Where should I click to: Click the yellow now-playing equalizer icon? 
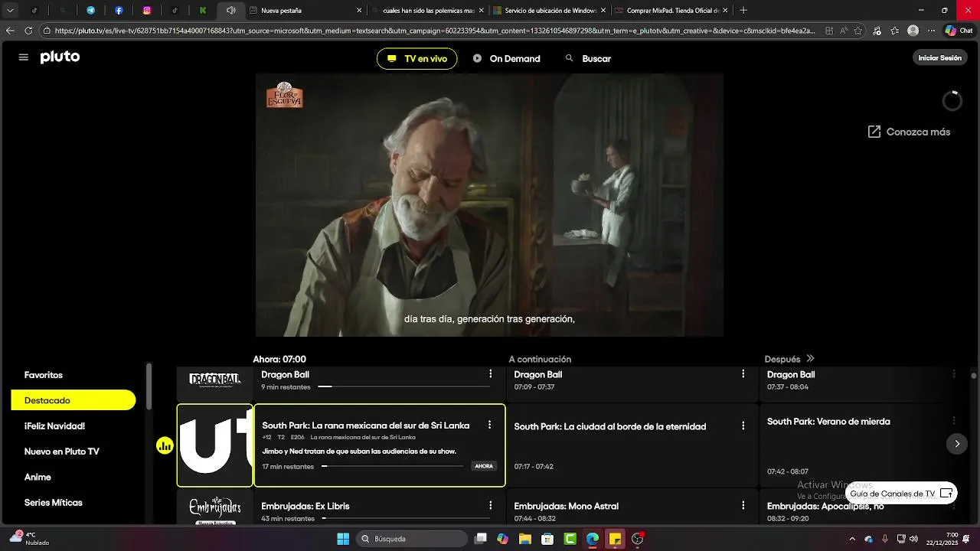165,445
